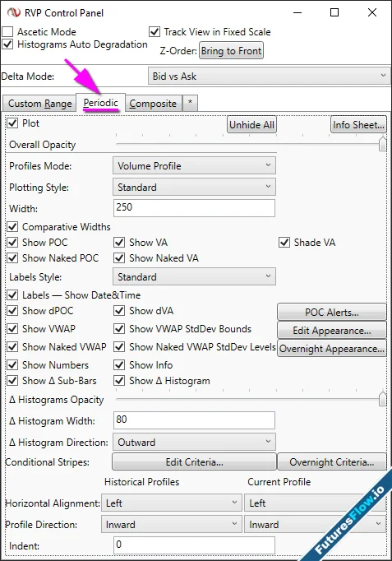Maximize the RVP Control Panel window

click(x=334, y=12)
